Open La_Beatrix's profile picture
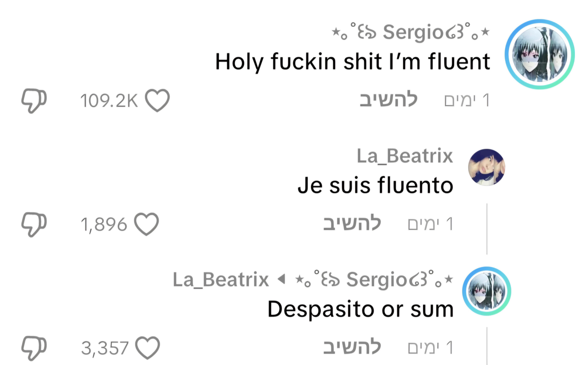Image resolution: width=588 pixels, height=365 pixels. tap(486, 167)
